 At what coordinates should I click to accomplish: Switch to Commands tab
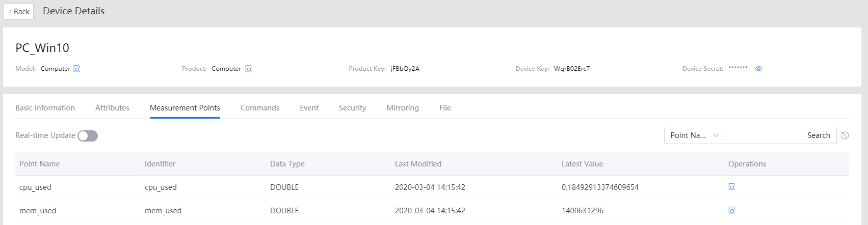(260, 108)
